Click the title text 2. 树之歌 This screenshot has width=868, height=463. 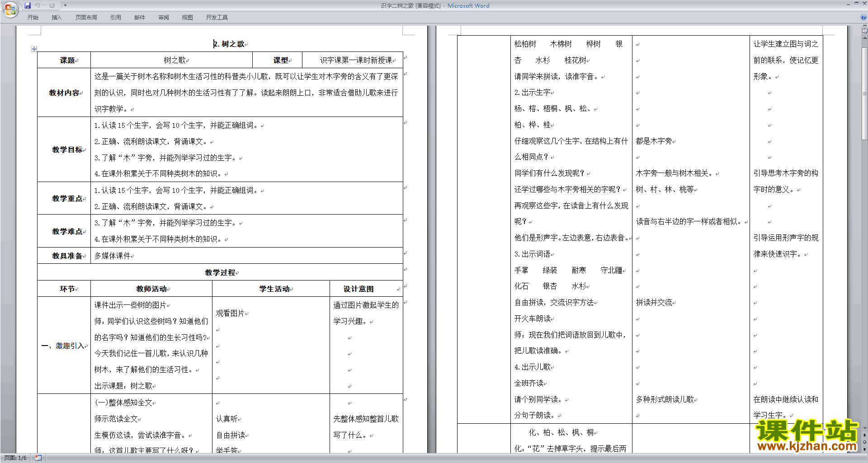coord(229,44)
